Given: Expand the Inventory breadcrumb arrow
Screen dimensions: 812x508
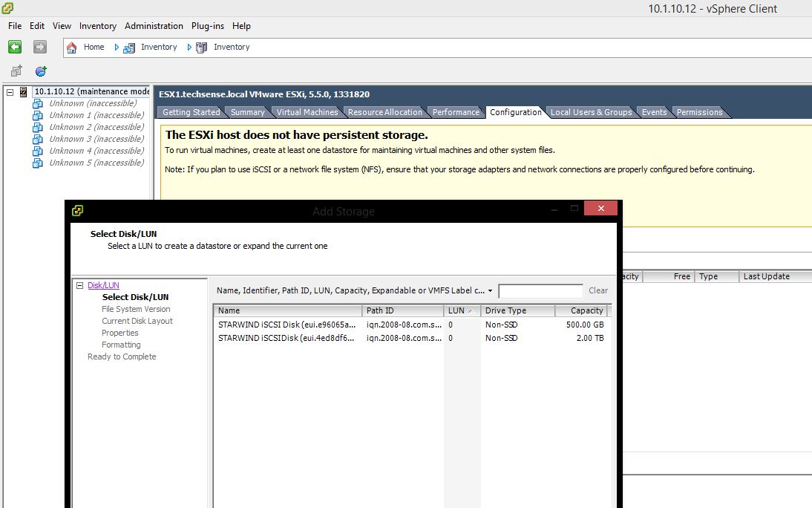Looking at the screenshot, I should pyautogui.click(x=189, y=48).
